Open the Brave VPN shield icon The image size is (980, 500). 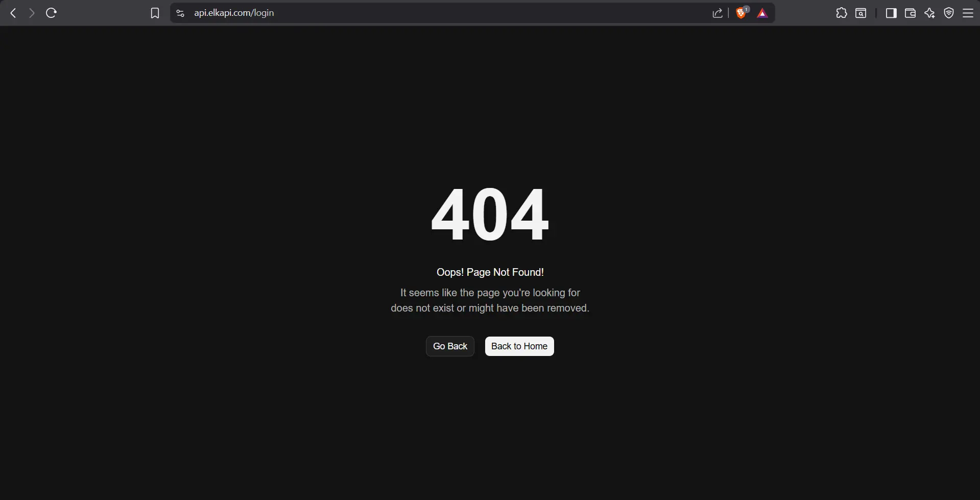(949, 13)
